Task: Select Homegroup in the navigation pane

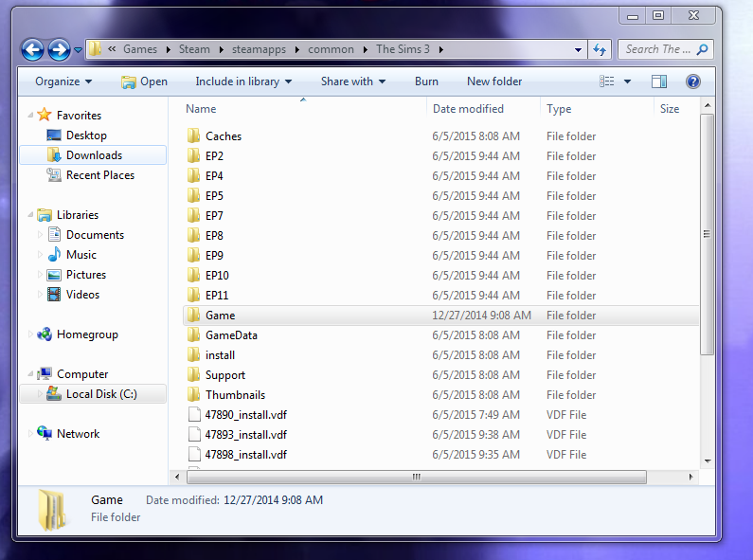Action: click(87, 334)
